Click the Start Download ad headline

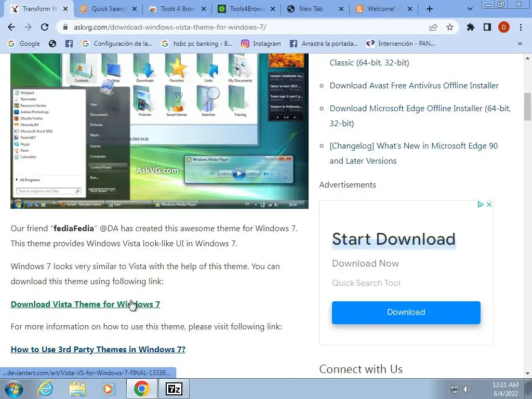(394, 239)
